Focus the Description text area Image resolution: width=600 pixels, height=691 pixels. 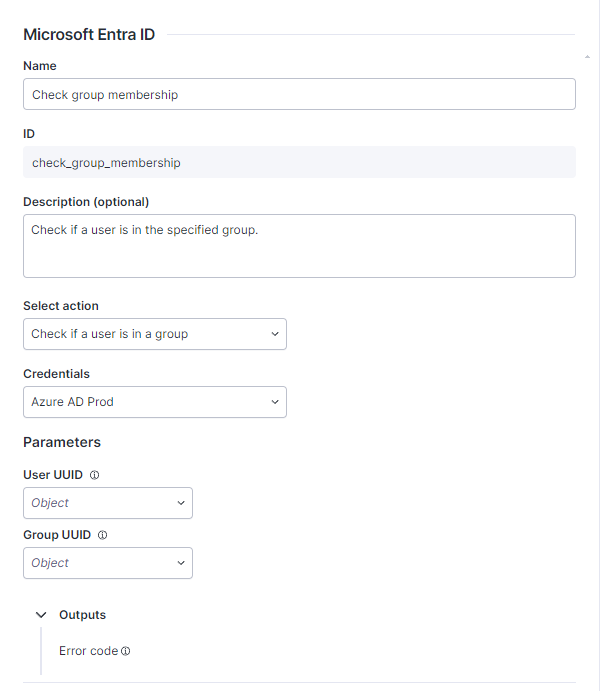pyautogui.click(x=299, y=245)
